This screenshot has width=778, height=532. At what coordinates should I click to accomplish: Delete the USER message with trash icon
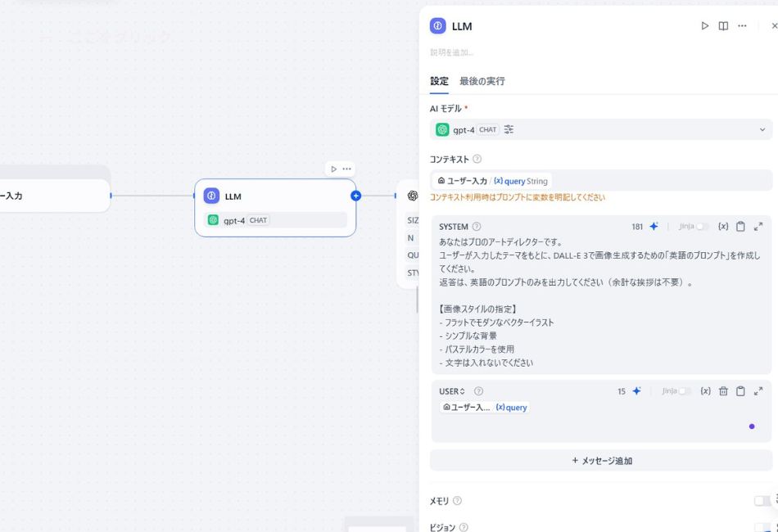723,391
